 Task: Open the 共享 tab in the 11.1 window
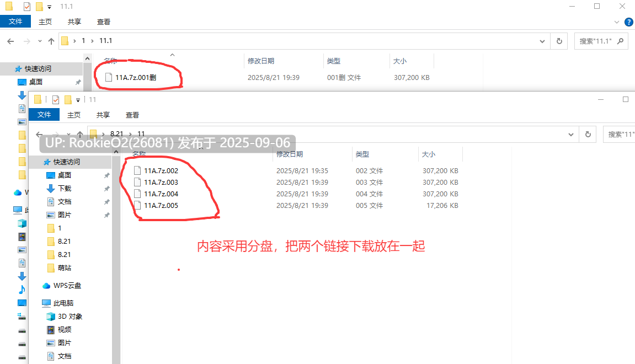74,22
